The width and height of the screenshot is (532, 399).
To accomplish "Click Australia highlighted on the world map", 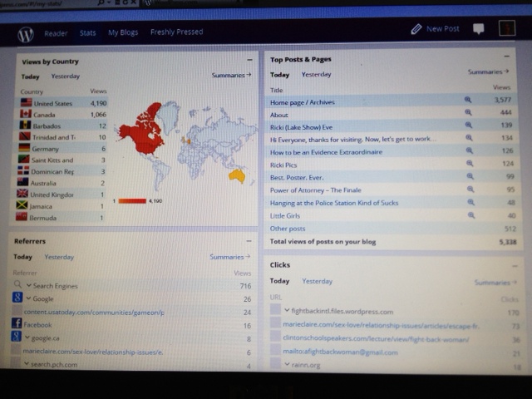I will [237, 175].
